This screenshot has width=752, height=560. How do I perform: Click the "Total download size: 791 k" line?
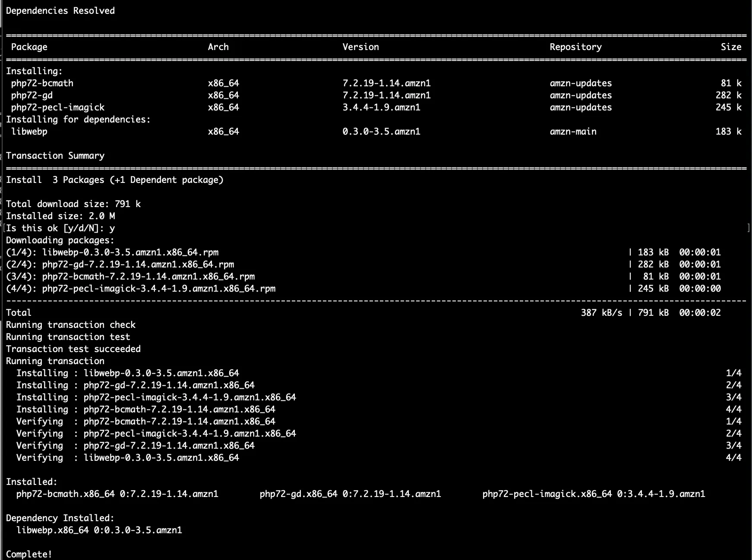click(73, 204)
